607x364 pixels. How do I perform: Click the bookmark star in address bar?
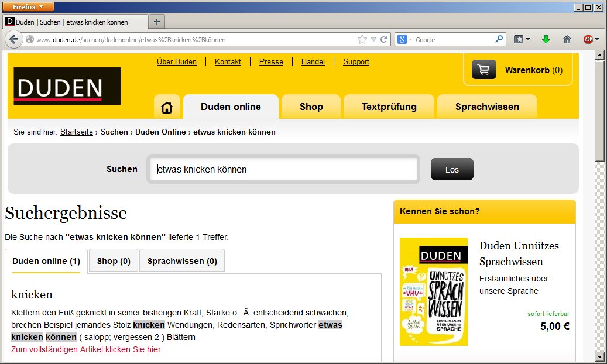coord(362,39)
